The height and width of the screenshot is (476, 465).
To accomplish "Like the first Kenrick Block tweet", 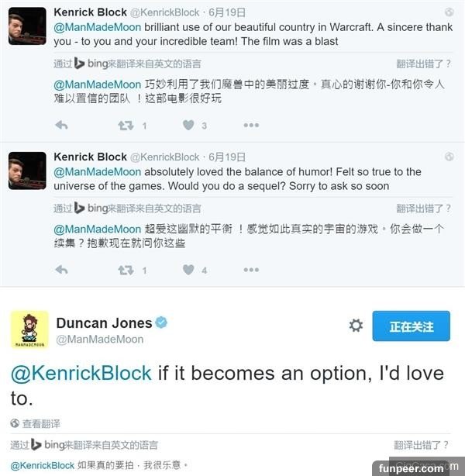I will [188, 126].
